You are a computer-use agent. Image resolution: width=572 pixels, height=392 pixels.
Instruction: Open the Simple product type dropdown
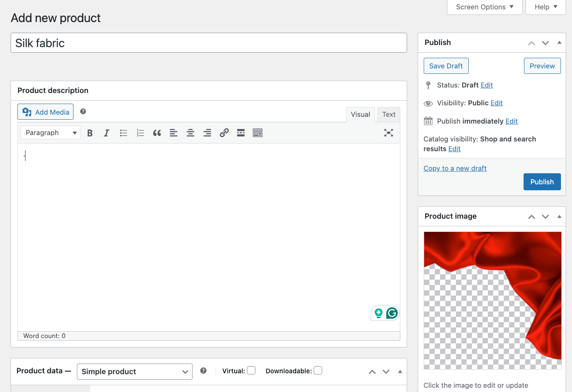point(135,372)
